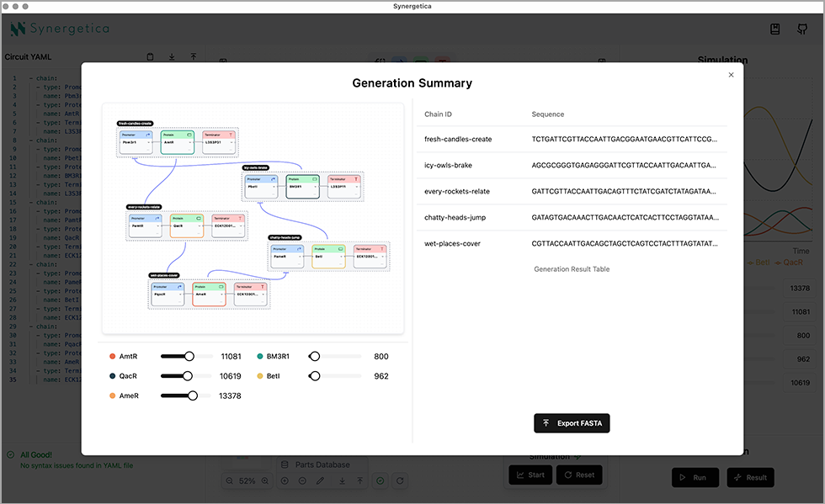Click the Result button
The height and width of the screenshot is (504, 825).
click(x=750, y=478)
